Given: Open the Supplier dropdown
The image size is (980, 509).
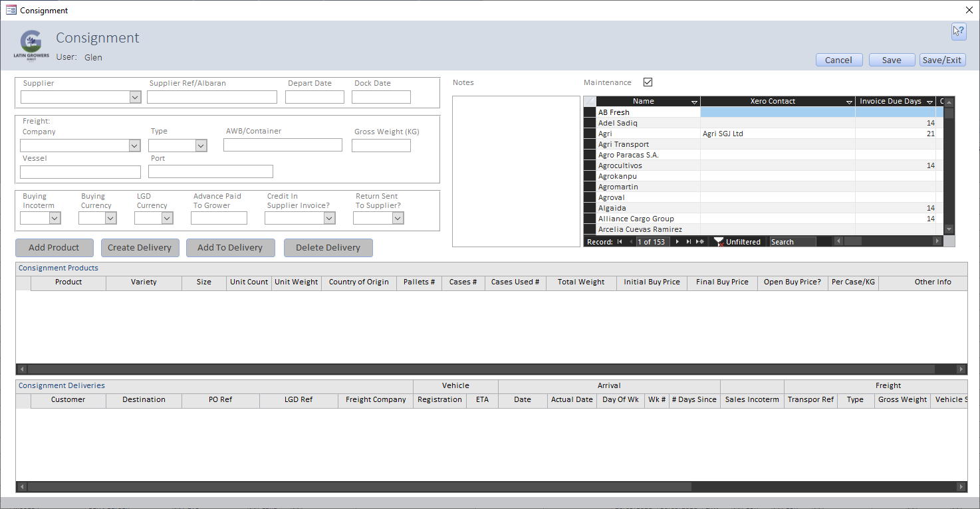Looking at the screenshot, I should click(x=135, y=97).
